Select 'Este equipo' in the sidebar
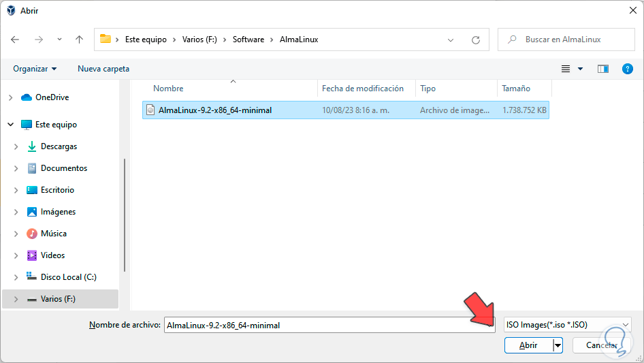Viewport: 644px width, 363px height. (56, 125)
